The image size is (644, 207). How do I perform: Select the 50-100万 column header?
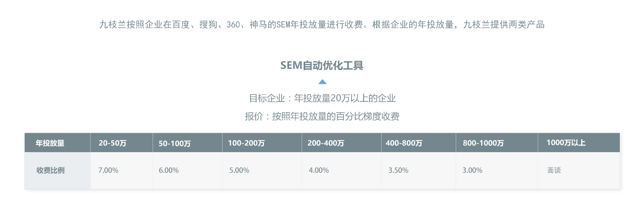[188, 143]
